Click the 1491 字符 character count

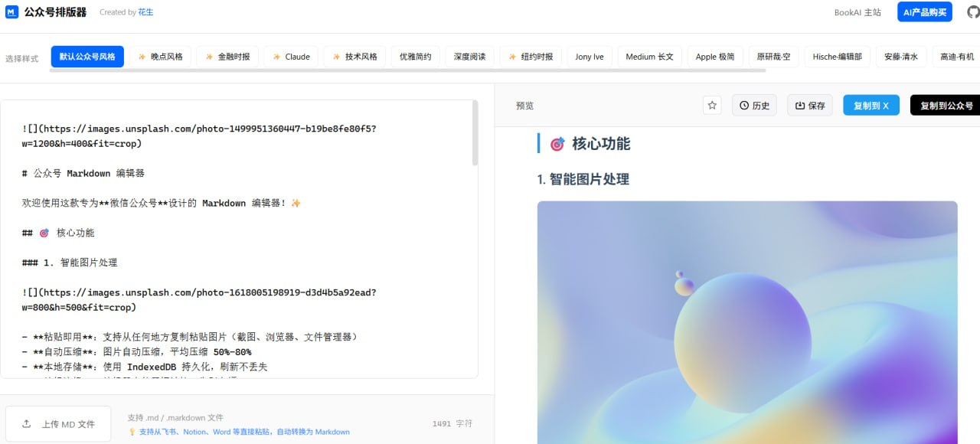[x=452, y=423]
